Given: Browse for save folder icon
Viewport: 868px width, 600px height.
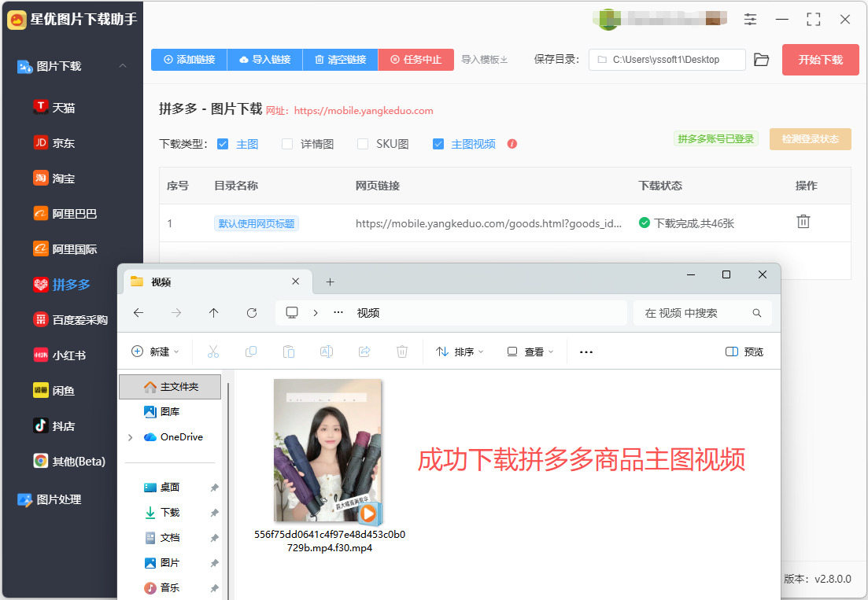Looking at the screenshot, I should click(x=762, y=59).
